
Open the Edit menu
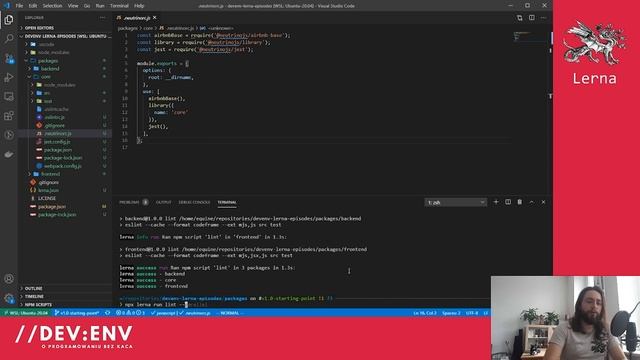tap(33, 6)
